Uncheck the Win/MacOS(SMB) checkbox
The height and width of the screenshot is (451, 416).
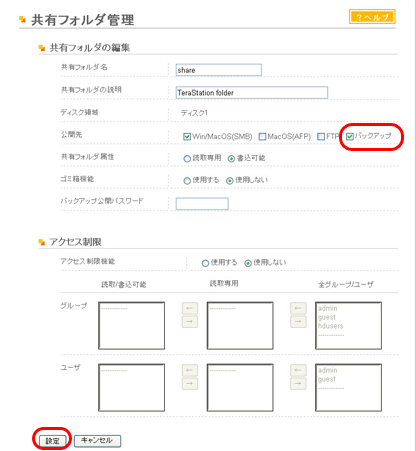tap(187, 136)
